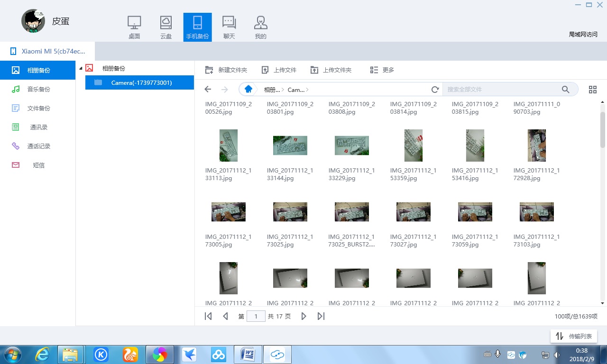Select thumbnail IMG_20171112_153359.jpg
The image size is (607, 364).
pos(414,146)
